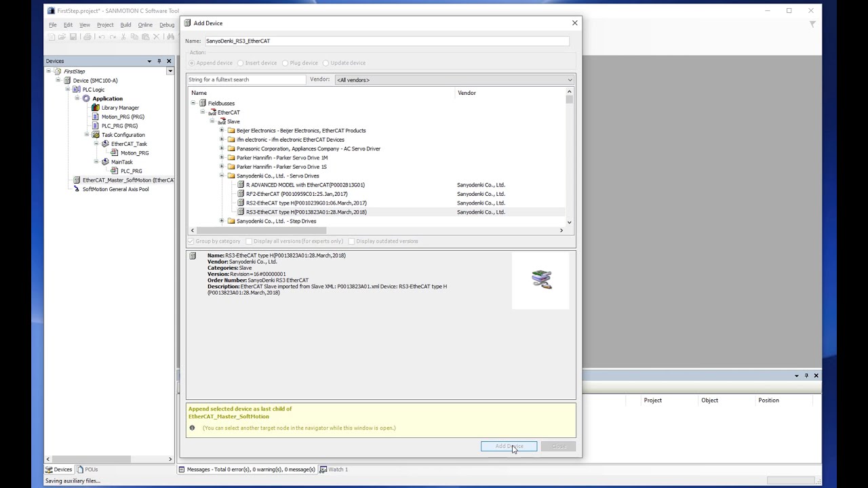Screen dimensions: 868x488
Task: Enable Display all versions (for experts only)
Action: pos(249,241)
